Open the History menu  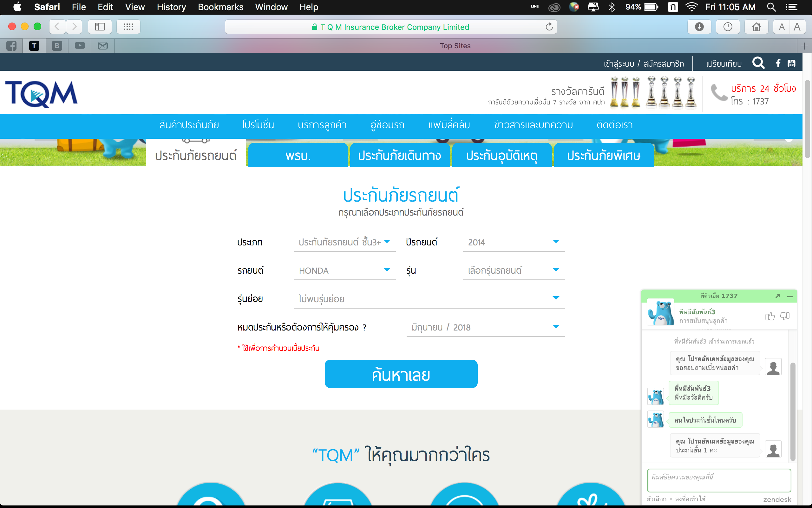171,7
